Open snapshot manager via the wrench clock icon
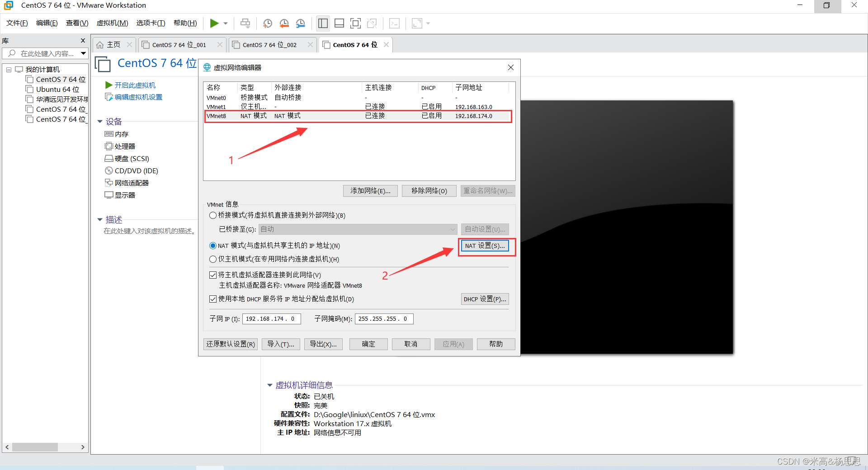 coord(301,23)
